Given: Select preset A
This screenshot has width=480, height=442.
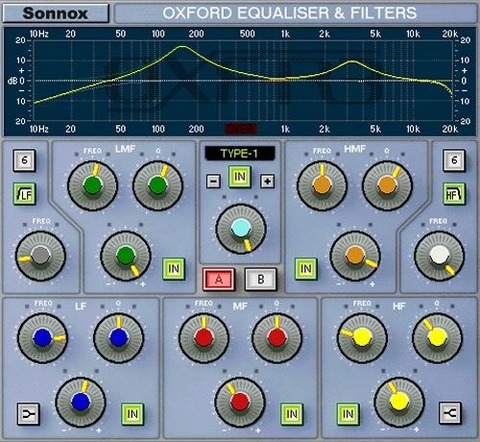Looking at the screenshot, I should click(x=219, y=279).
